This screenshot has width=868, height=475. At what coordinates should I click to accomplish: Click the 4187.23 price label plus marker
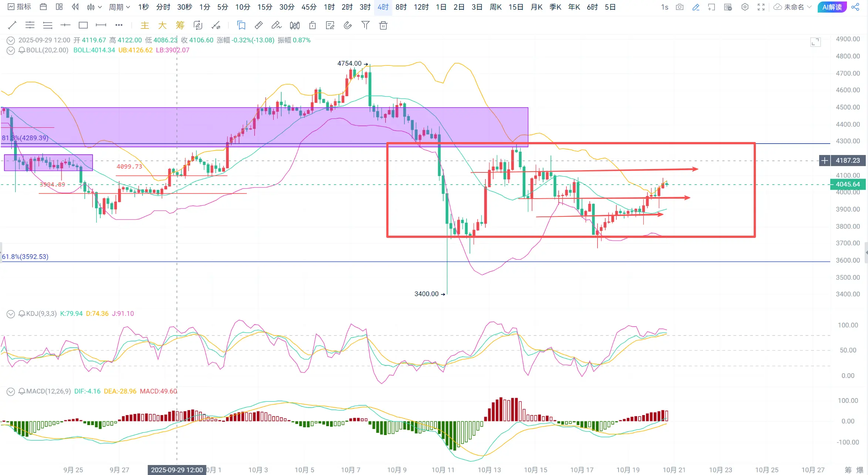825,161
